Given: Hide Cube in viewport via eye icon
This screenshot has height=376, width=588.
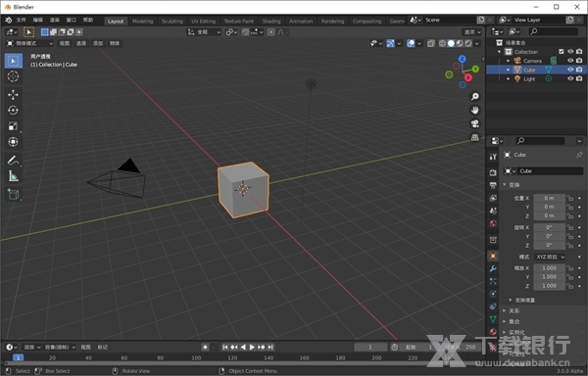Looking at the screenshot, I should pyautogui.click(x=570, y=70).
